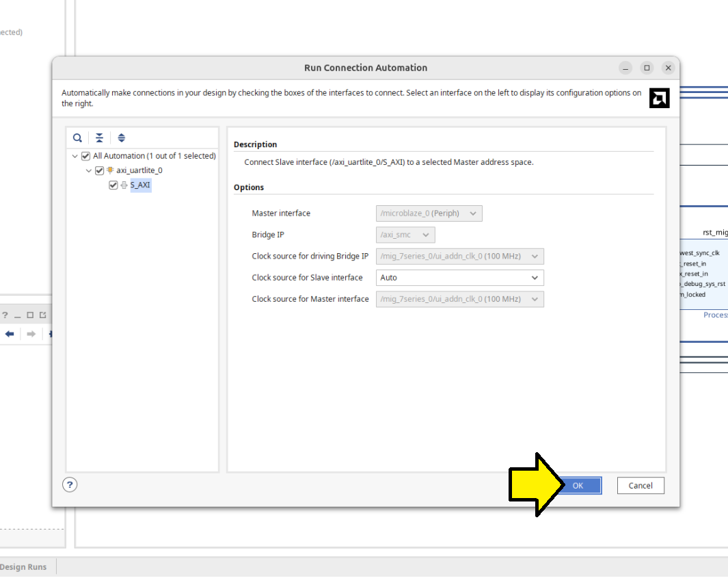728x587 pixels.
Task: Select the S_AXI tree item
Action: (140, 185)
